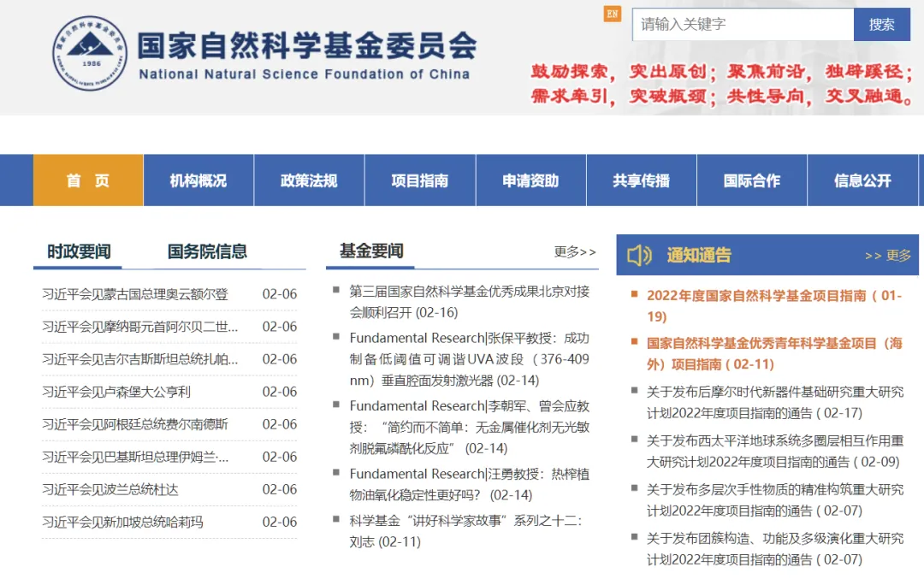
Task: Open the 政策法规 menu item
Action: coord(310,180)
